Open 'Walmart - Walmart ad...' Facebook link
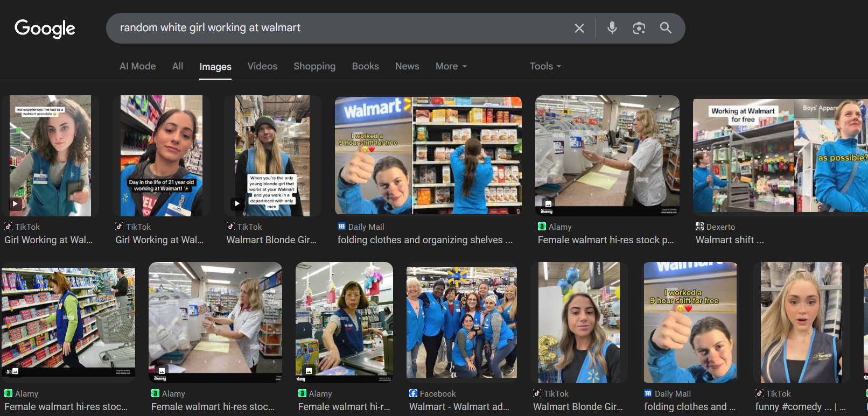The image size is (868, 416). coord(459,407)
